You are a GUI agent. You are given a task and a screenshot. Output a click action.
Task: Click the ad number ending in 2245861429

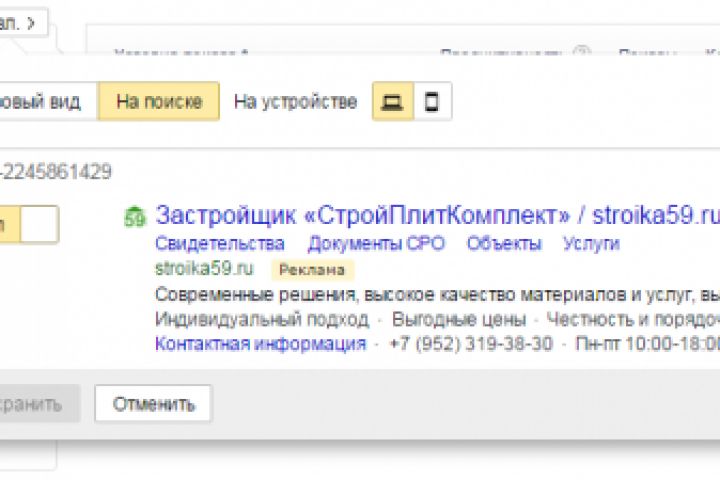tap(56, 171)
